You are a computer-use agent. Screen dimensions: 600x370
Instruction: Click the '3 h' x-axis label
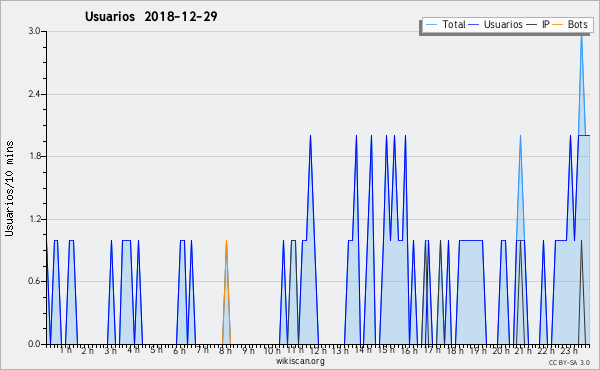[111, 350]
